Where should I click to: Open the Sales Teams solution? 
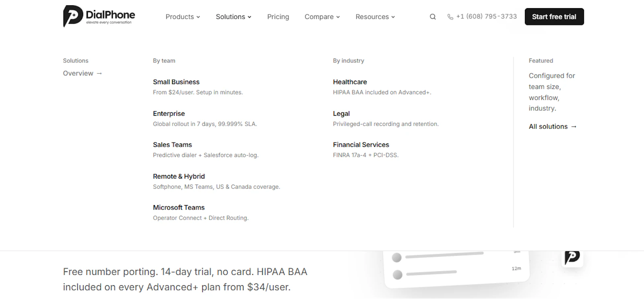pyautogui.click(x=172, y=145)
